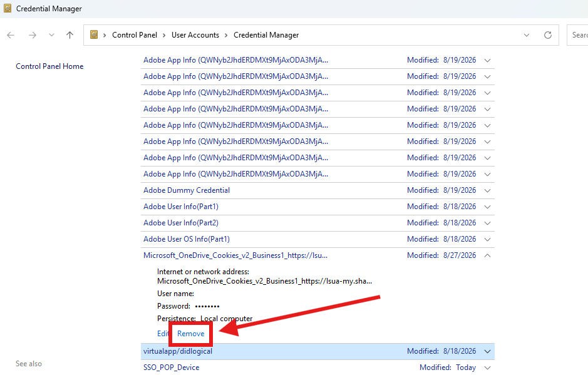The width and height of the screenshot is (588, 375).
Task: Open User Accounts breadcrumb
Action: [195, 35]
